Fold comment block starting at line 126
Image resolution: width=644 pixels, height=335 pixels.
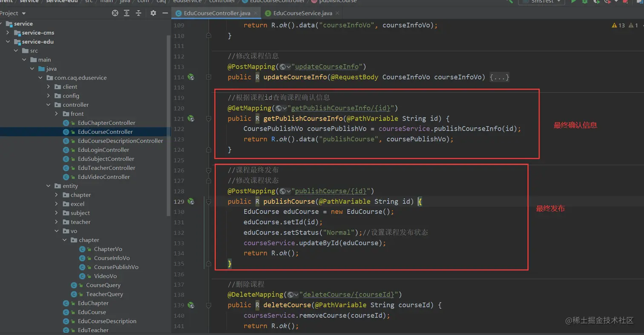[209, 170]
